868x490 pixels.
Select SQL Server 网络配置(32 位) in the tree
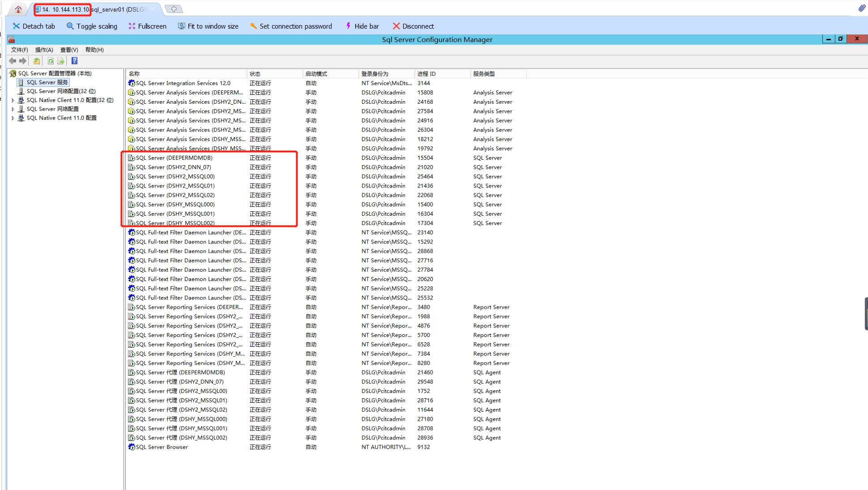[x=61, y=91]
